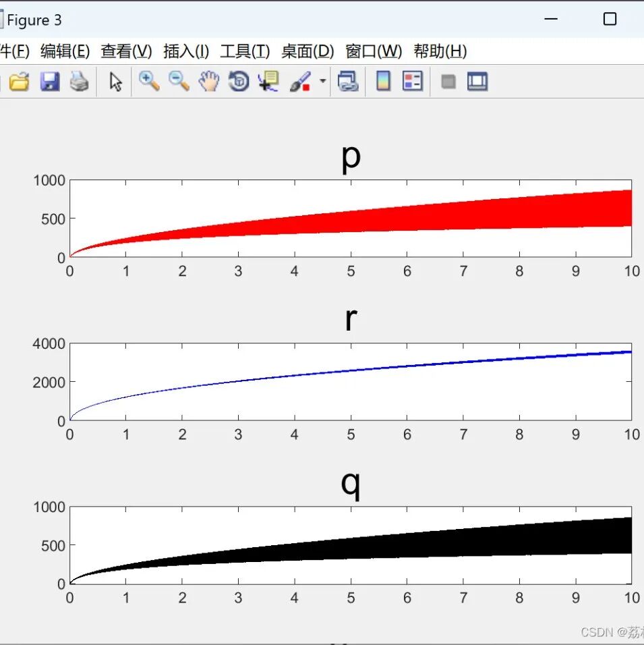Activate the Zoom In magnifier tool

click(x=149, y=81)
